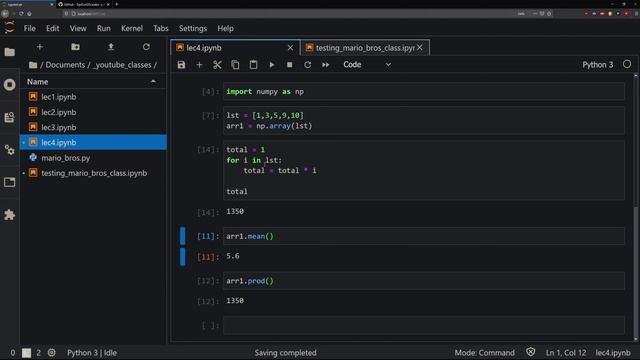Image resolution: width=640 pixels, height=360 pixels.
Task: Open the commands palette sidebar icon
Action: (9, 118)
